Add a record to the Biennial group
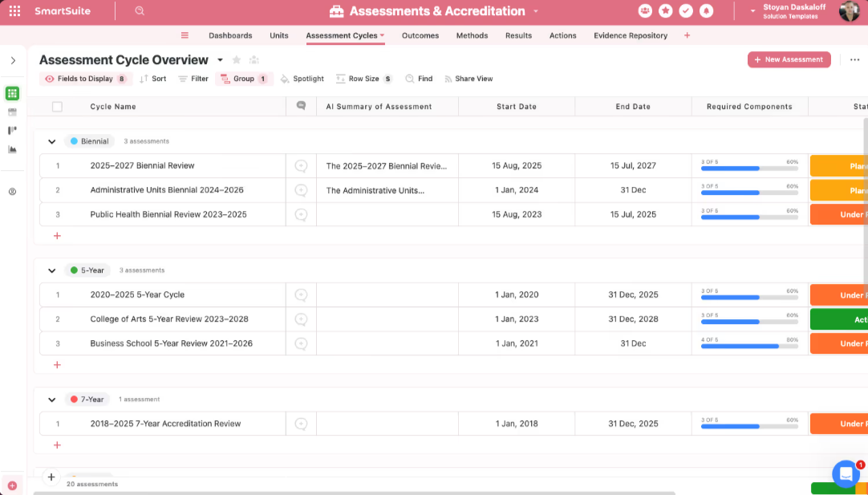 pos(56,236)
